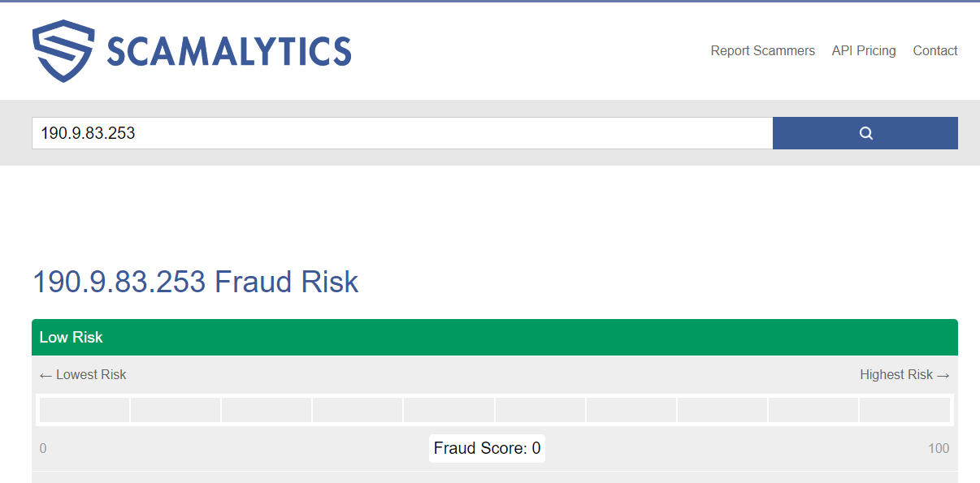
Task: Click the 0 scale minimum label
Action: pyautogui.click(x=43, y=448)
